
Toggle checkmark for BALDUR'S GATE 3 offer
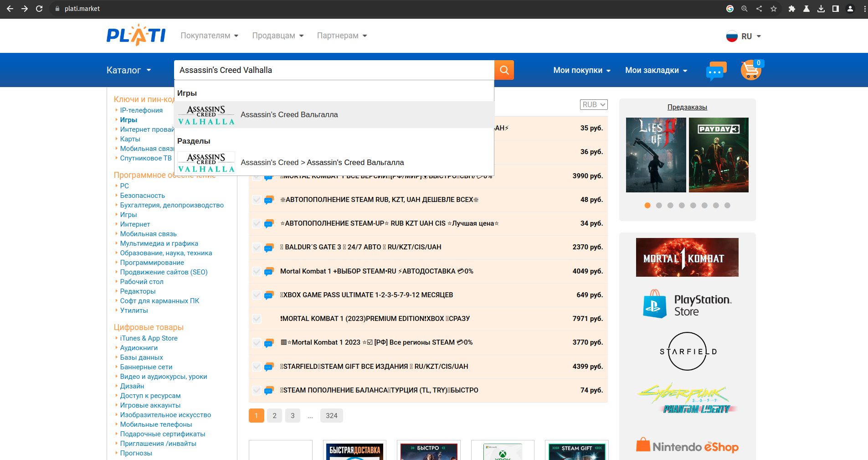pos(257,248)
